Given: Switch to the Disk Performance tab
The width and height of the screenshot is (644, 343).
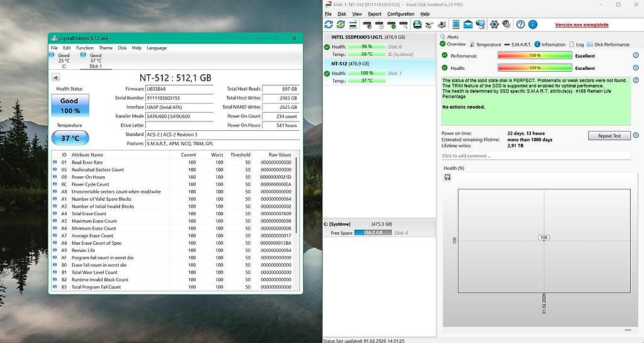Looking at the screenshot, I should [608, 44].
